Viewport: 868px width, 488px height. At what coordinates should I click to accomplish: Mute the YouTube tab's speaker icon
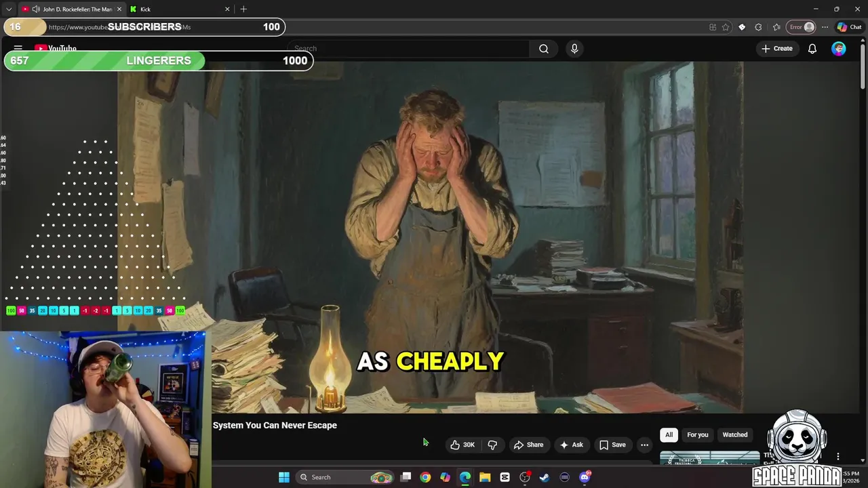tap(35, 9)
